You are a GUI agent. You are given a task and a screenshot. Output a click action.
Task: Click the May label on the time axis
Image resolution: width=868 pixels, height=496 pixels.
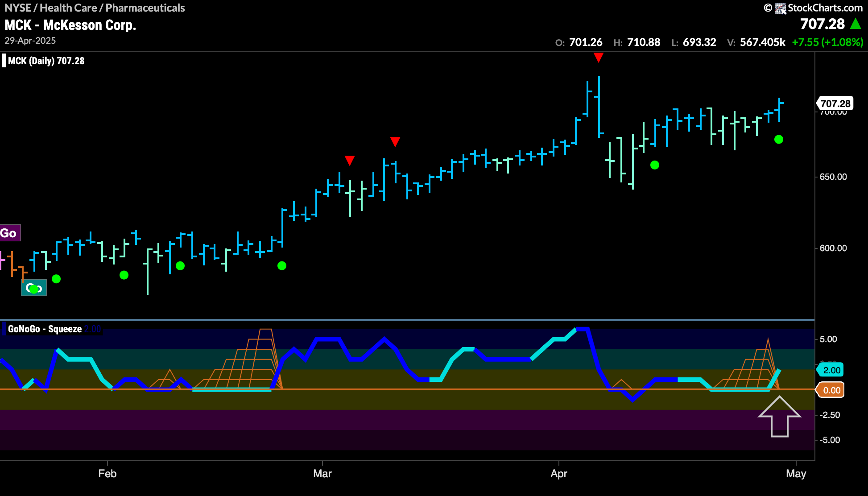pos(796,474)
